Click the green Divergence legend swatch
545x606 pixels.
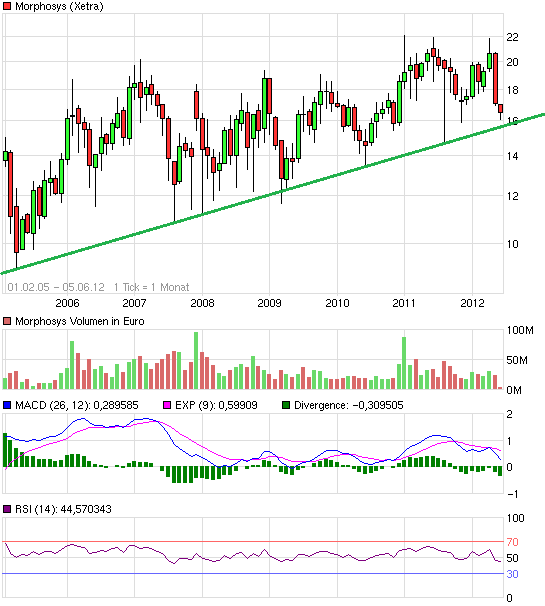tap(286, 405)
